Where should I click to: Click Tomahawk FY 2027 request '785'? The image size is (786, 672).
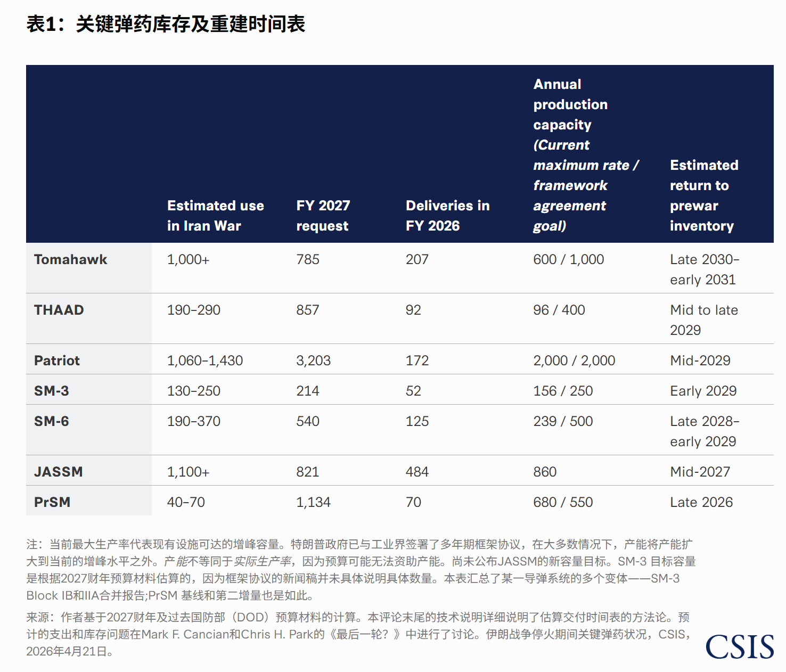pyautogui.click(x=308, y=259)
